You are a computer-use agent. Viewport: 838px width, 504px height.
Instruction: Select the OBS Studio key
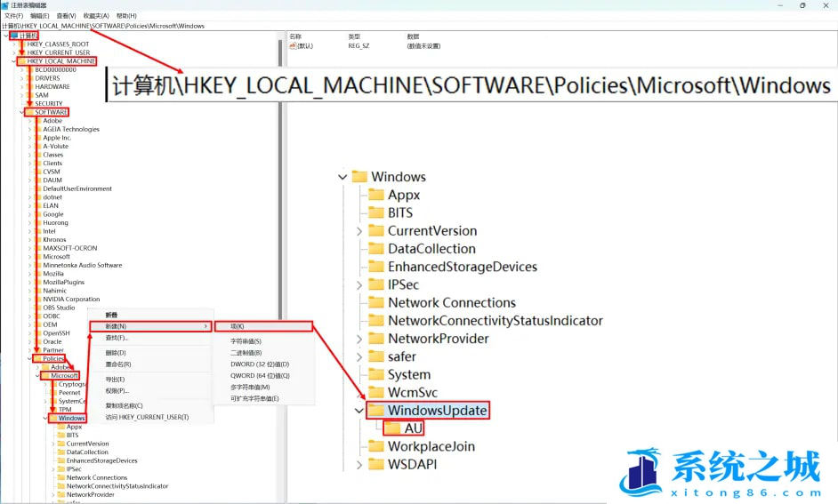[59, 308]
